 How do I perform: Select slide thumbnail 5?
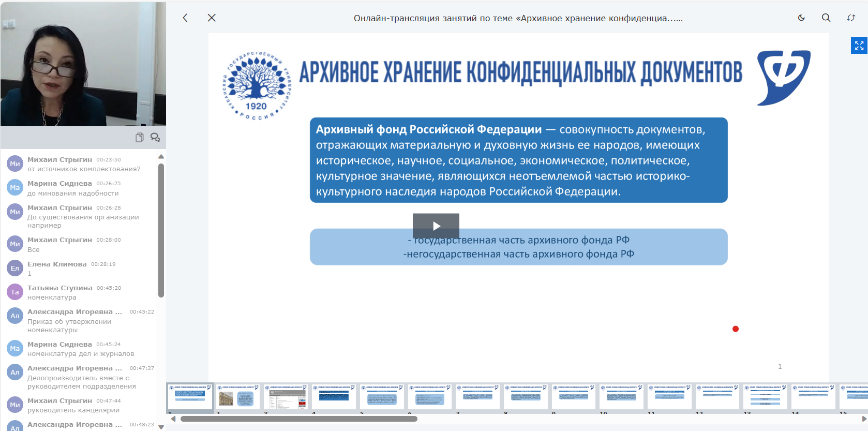382,397
